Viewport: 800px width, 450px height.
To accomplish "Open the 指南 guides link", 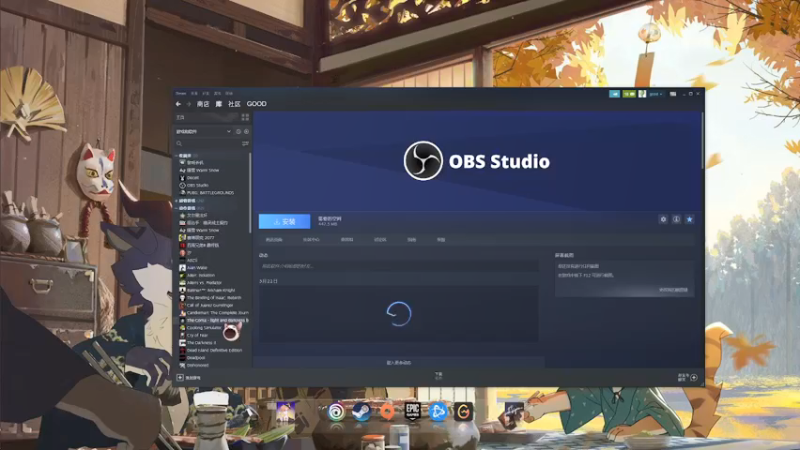I will click(411, 240).
